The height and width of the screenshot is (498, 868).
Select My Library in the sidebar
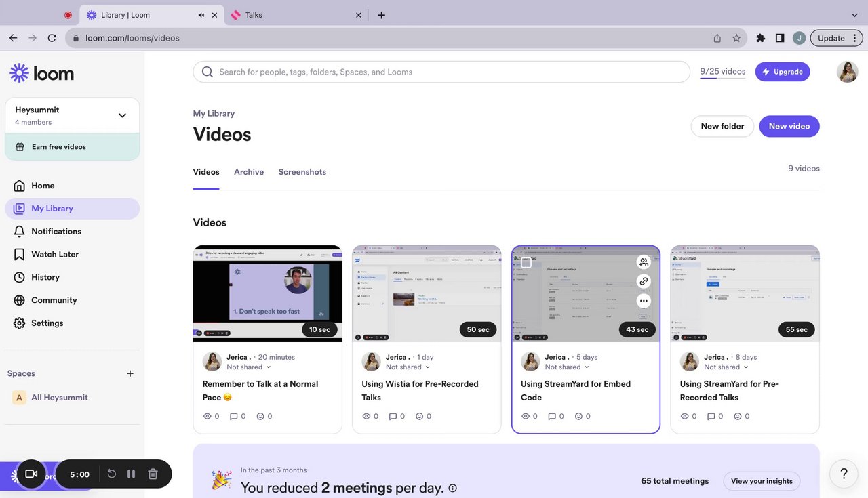pos(72,209)
